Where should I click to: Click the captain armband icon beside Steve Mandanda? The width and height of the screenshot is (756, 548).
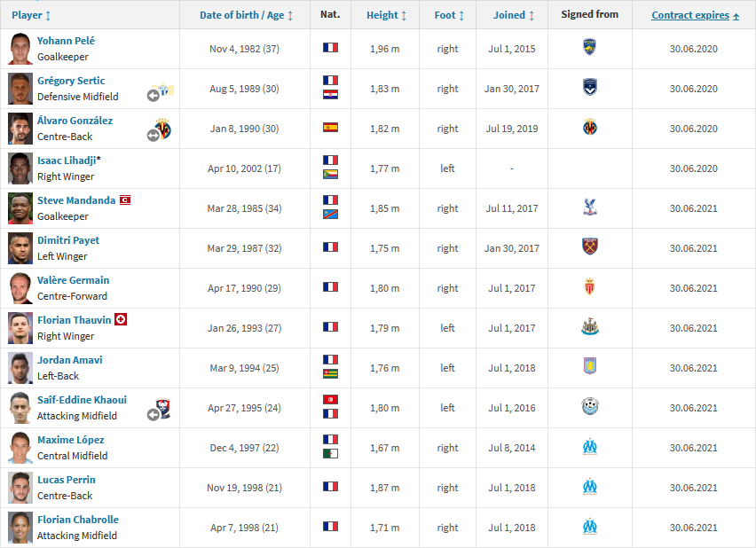tap(125, 200)
